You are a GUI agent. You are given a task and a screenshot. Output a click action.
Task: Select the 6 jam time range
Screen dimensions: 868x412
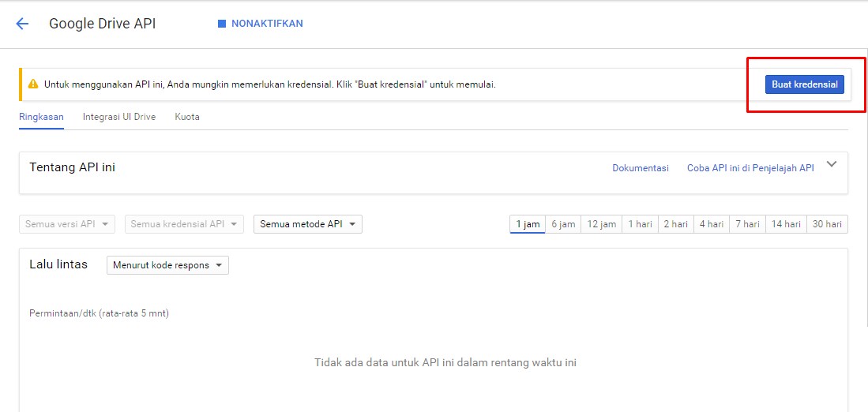(x=563, y=224)
